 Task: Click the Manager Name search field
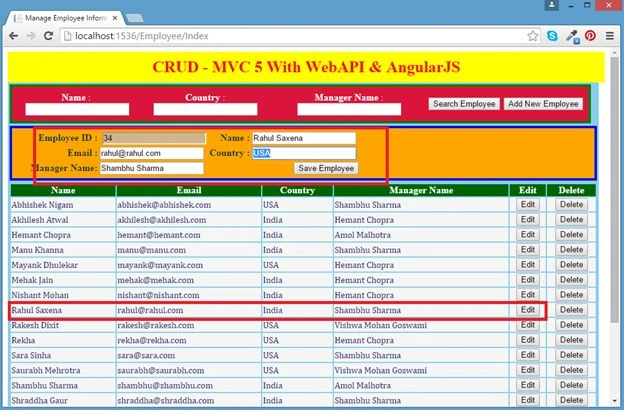coord(349,109)
